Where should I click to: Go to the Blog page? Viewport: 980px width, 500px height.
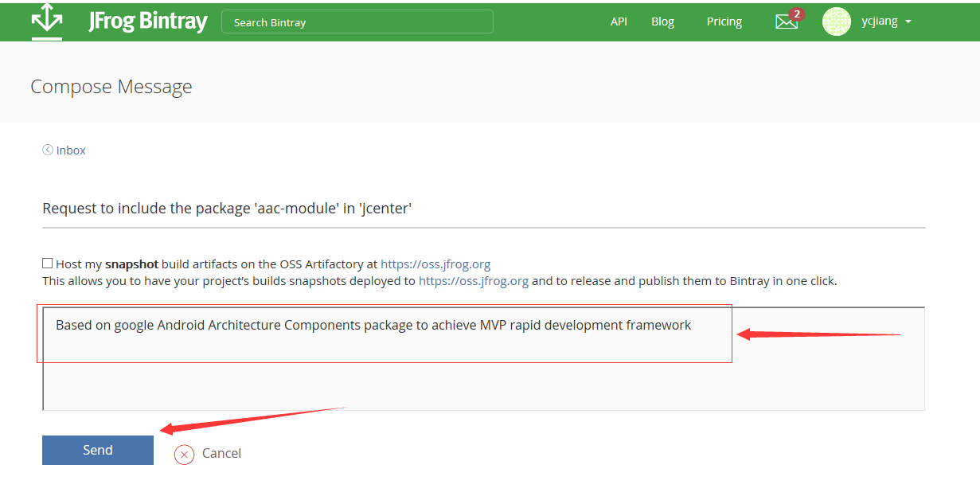pos(662,21)
